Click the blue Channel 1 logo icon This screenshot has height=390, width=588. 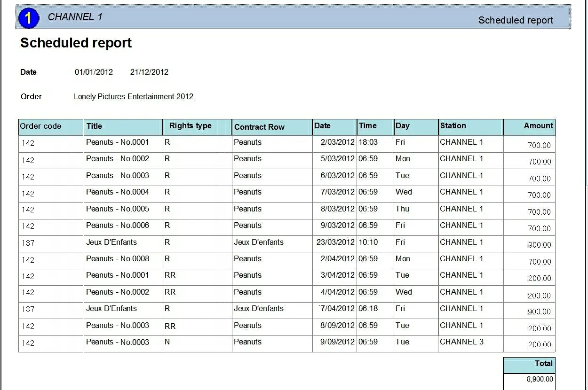tap(28, 18)
